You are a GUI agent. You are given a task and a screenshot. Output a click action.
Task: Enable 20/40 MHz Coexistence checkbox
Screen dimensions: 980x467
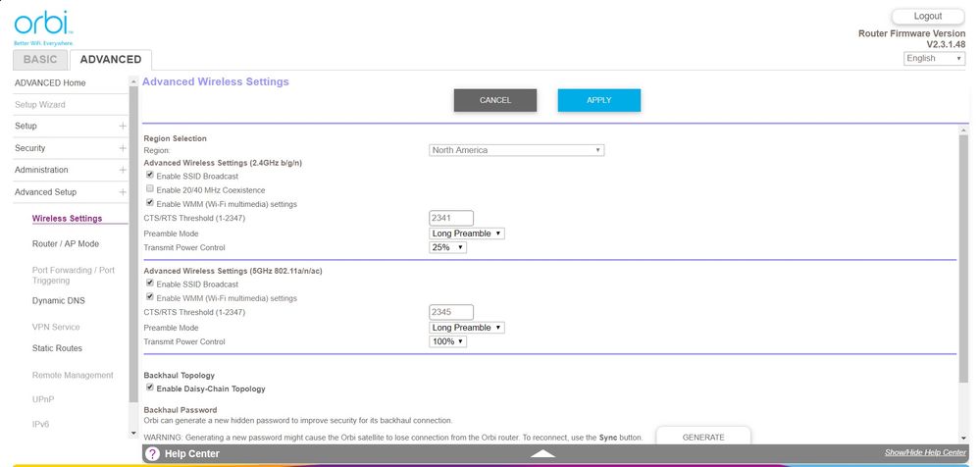pyautogui.click(x=150, y=189)
